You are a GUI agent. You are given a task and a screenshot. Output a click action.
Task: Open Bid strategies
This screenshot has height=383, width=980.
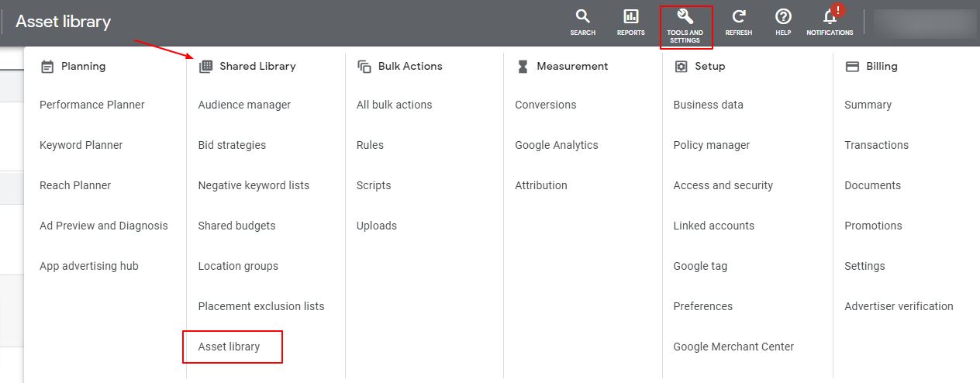tap(232, 145)
